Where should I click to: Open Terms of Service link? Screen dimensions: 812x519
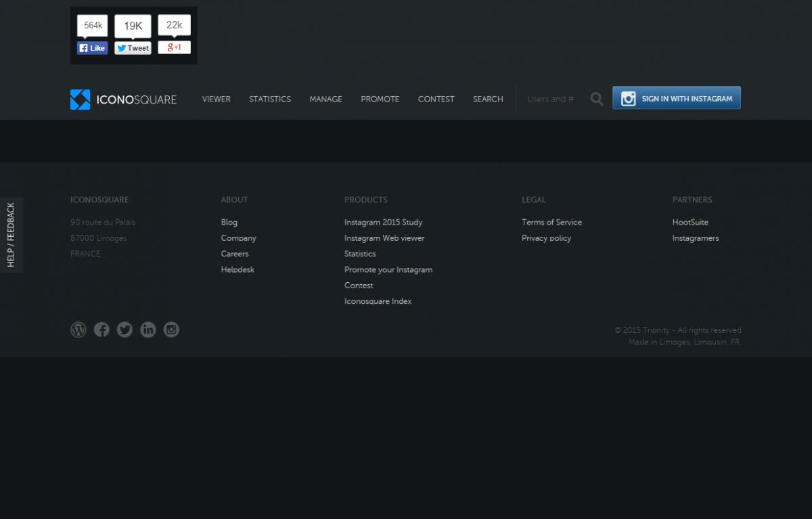[551, 222]
